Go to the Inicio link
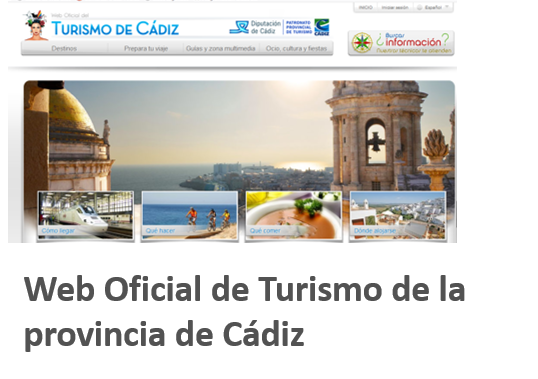This screenshot has width=538, height=379. (x=365, y=8)
